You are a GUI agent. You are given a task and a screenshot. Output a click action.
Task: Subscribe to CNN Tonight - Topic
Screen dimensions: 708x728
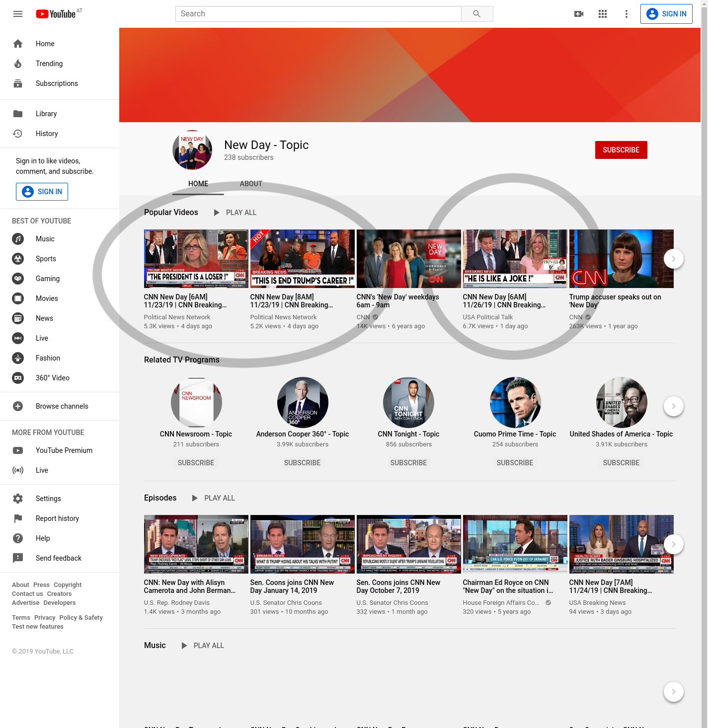pyautogui.click(x=409, y=463)
